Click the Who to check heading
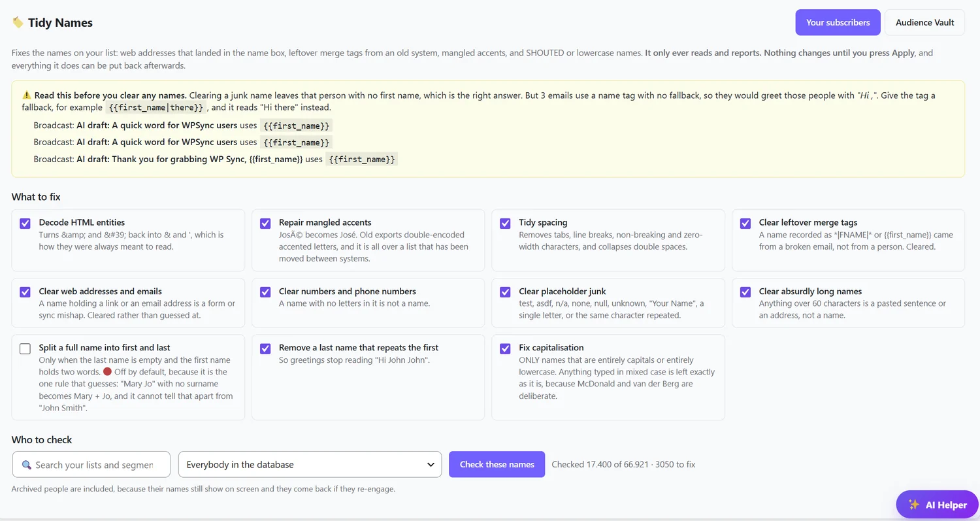Screen dimensions: 980x521 (x=42, y=440)
